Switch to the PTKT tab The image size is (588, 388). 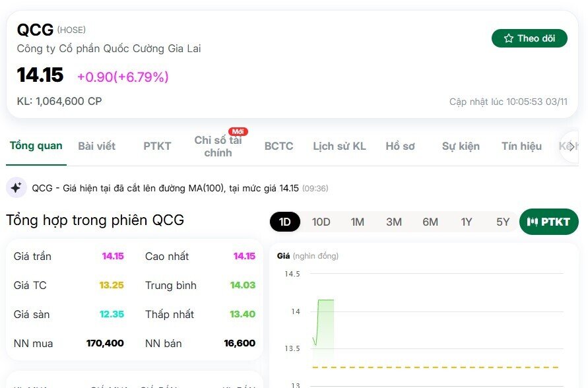pyautogui.click(x=156, y=146)
